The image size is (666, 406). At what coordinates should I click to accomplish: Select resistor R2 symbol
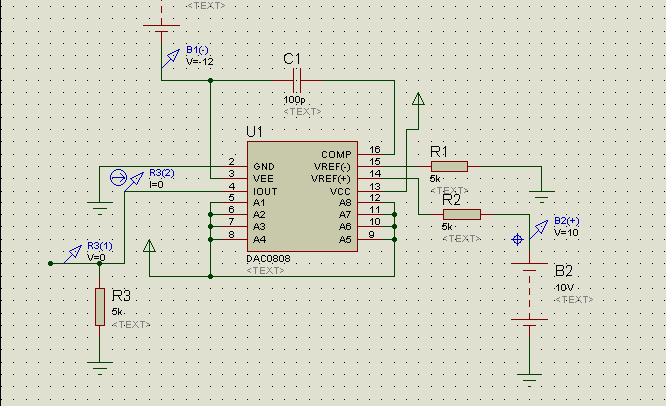(462, 214)
